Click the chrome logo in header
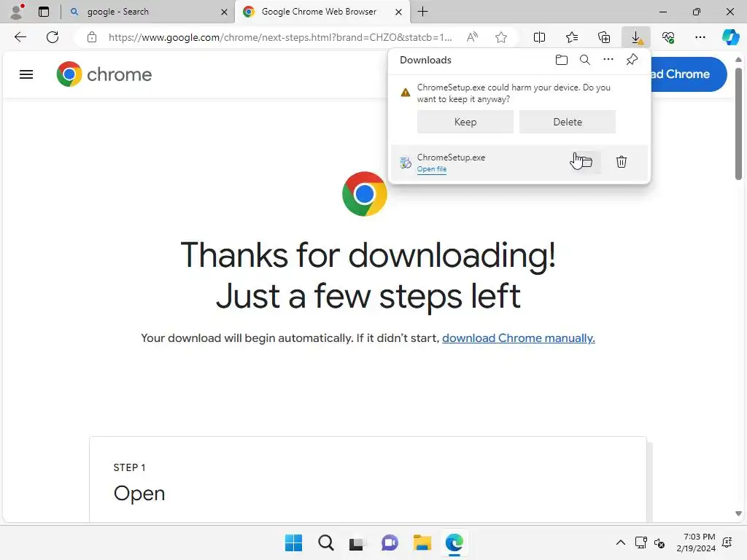The image size is (747, 560). pyautogui.click(x=104, y=74)
